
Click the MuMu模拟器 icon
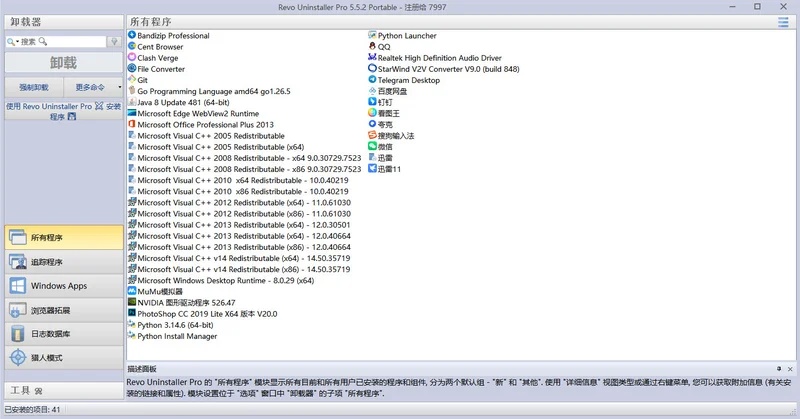pyautogui.click(x=132, y=291)
